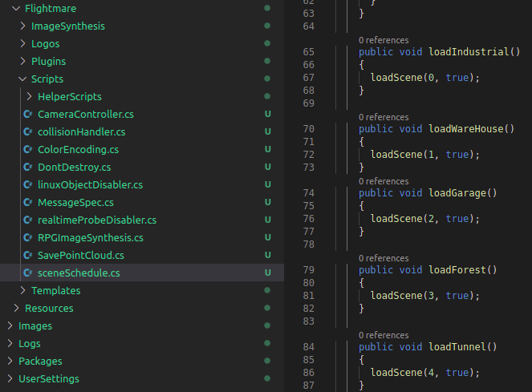Viewport: 532px width, 392px height.
Task: Click the C# icon beside MessageSpec.cs
Action: pos(28,203)
